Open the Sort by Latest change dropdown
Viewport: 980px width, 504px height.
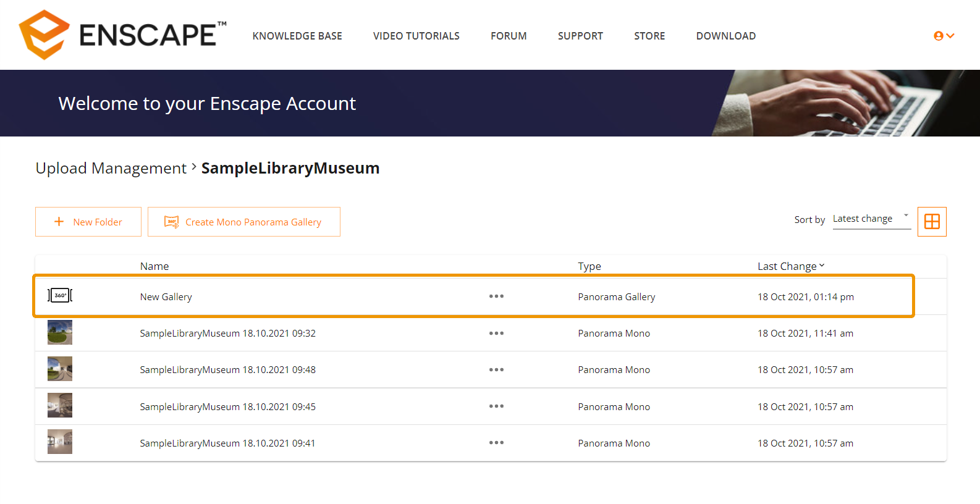pyautogui.click(x=871, y=219)
